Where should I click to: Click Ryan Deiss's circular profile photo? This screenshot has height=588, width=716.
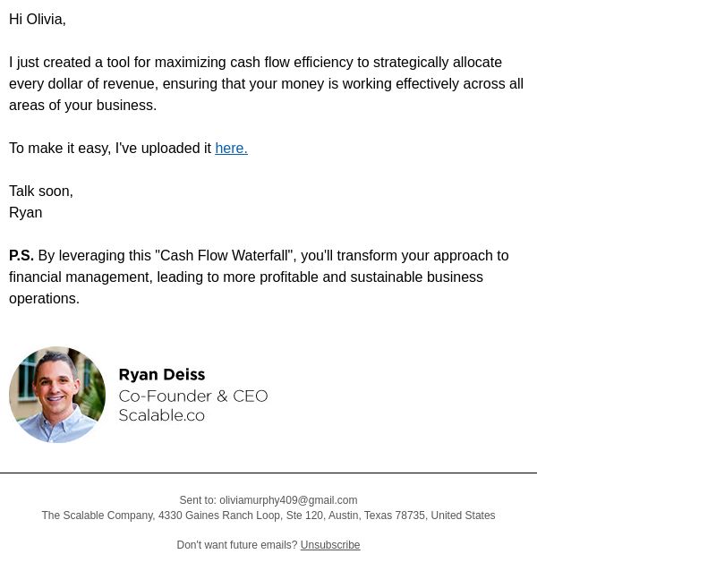coord(57,395)
